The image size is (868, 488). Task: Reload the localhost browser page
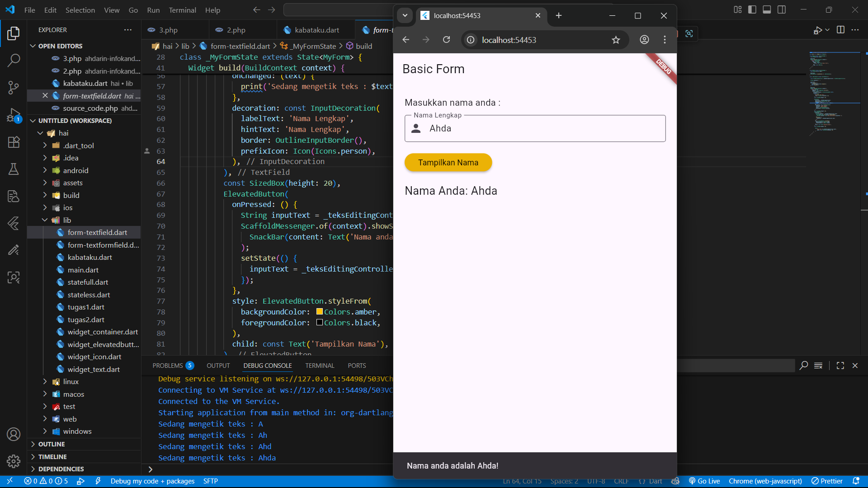[446, 40]
